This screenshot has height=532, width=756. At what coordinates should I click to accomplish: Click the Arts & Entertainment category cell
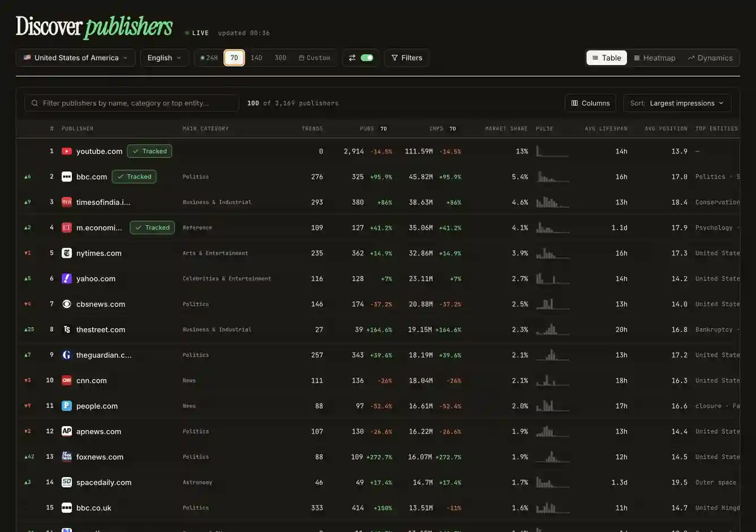(x=215, y=253)
